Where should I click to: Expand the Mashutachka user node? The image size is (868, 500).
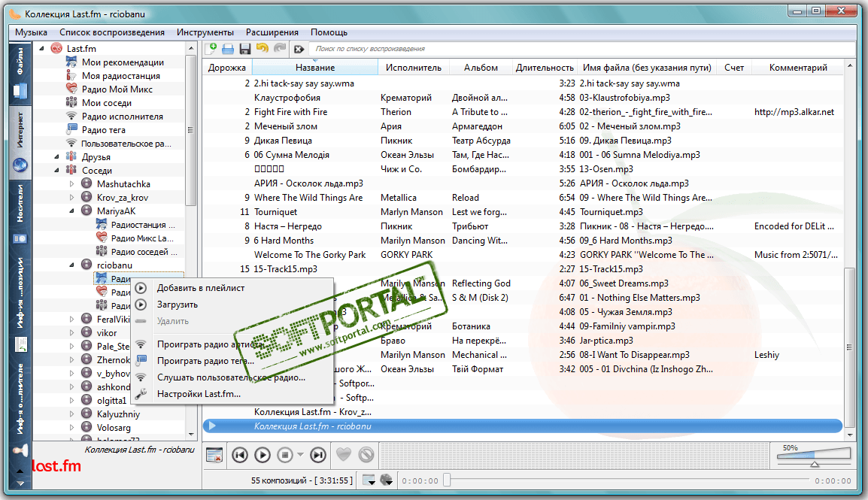pos(71,183)
